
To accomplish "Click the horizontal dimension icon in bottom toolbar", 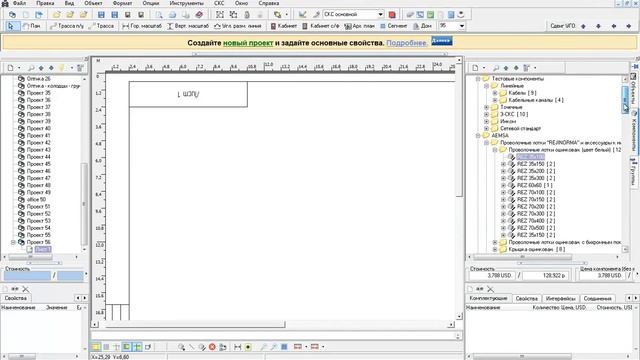I will (x=238, y=347).
